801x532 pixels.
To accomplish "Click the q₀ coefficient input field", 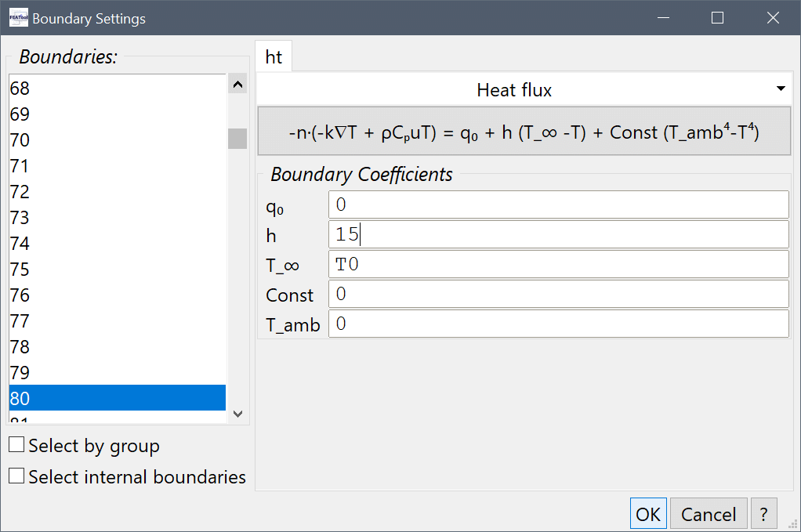I will [x=558, y=204].
